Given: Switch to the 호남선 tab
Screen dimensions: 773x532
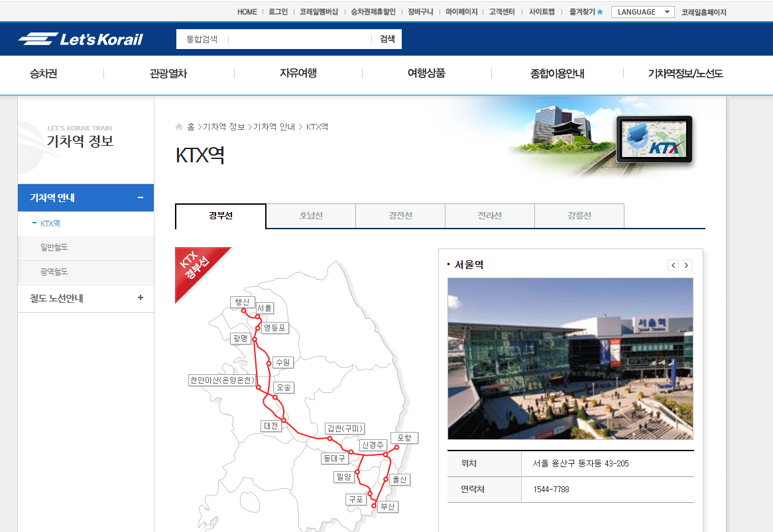Looking at the screenshot, I should click(311, 216).
